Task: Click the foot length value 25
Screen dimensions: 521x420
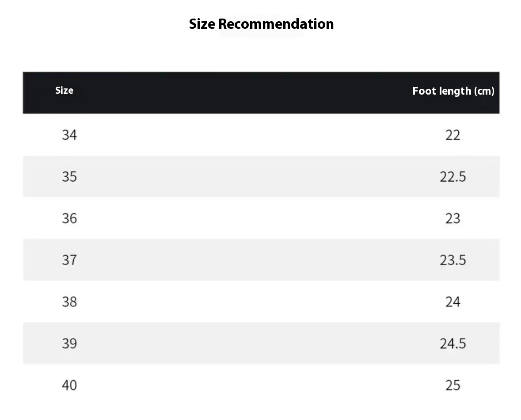Action: point(453,386)
